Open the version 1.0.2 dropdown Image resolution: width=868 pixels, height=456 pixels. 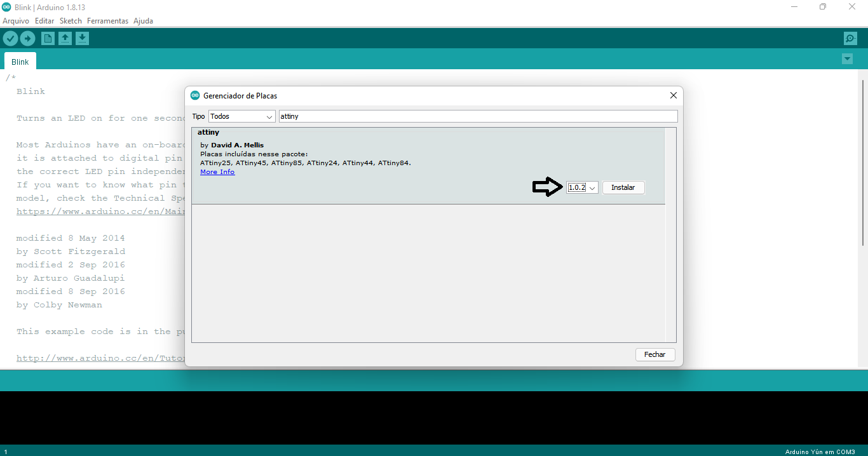[x=582, y=188]
